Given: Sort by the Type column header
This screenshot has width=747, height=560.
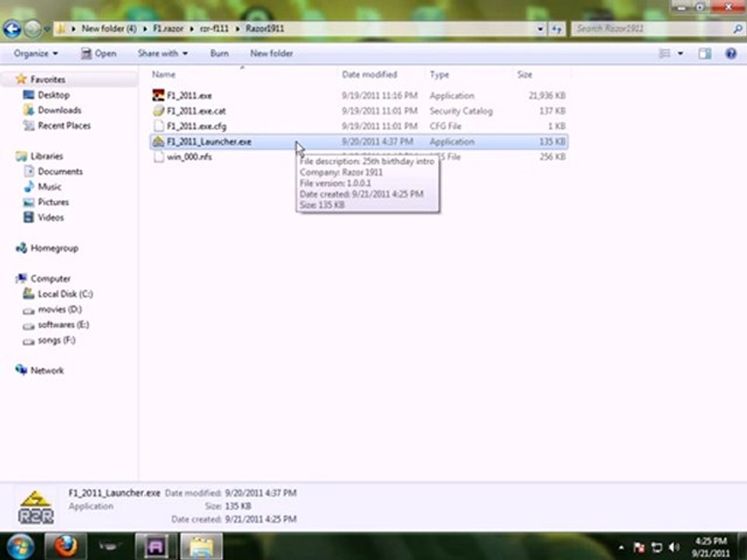Looking at the screenshot, I should click(439, 75).
